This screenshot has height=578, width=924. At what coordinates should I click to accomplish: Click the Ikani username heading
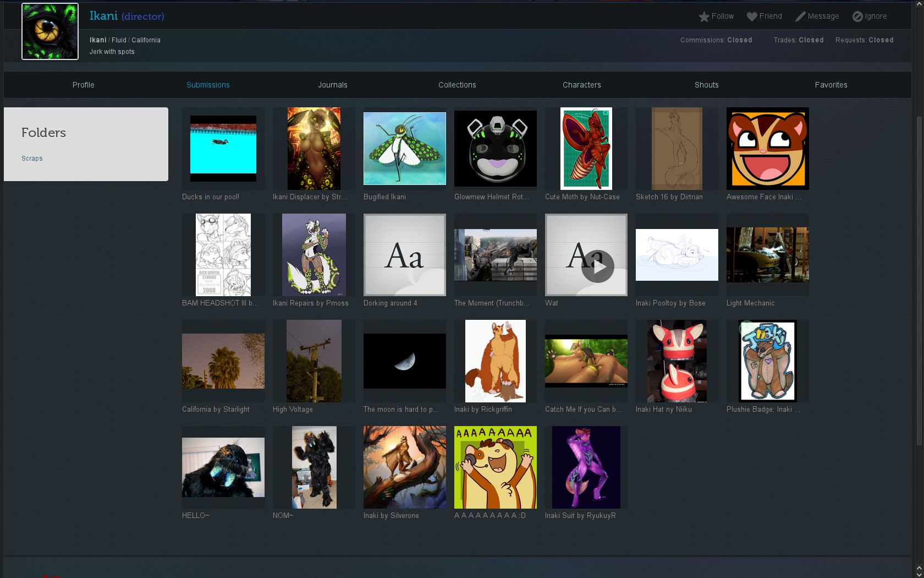103,16
